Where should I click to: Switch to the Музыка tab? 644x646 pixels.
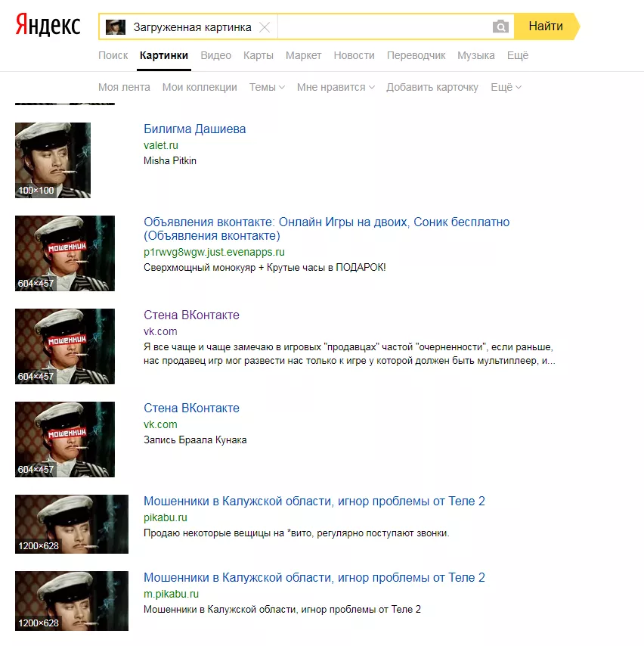[x=476, y=56]
